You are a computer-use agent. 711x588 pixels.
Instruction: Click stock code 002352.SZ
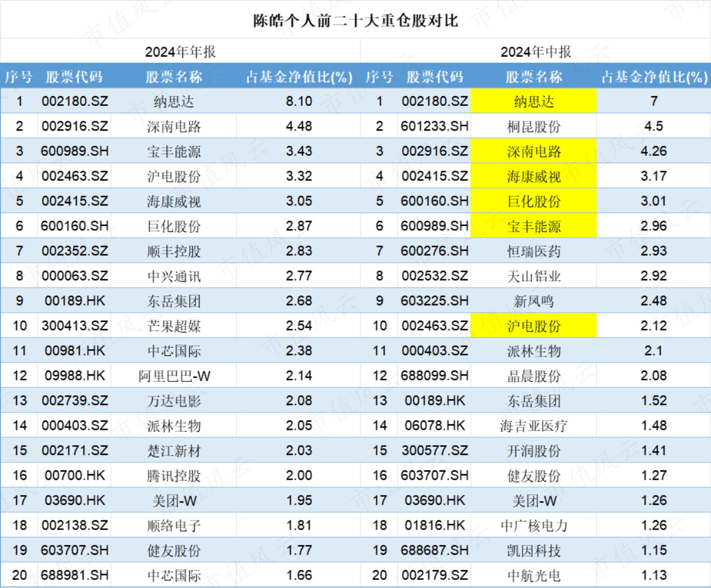coord(75,251)
